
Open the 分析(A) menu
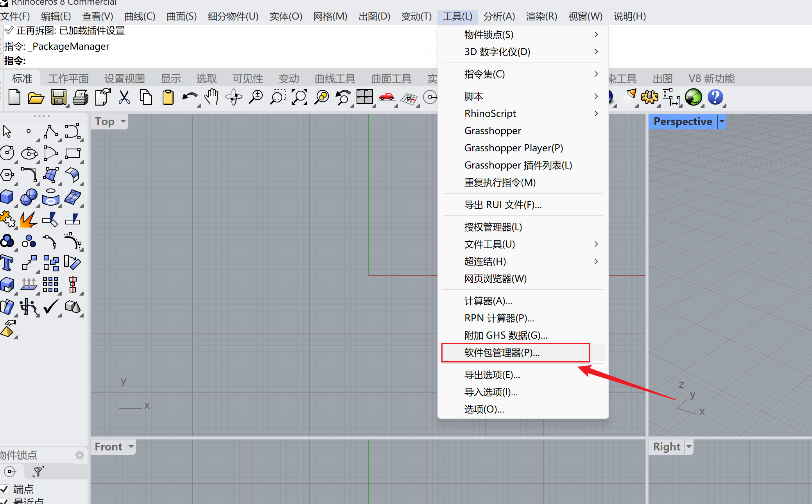(499, 16)
